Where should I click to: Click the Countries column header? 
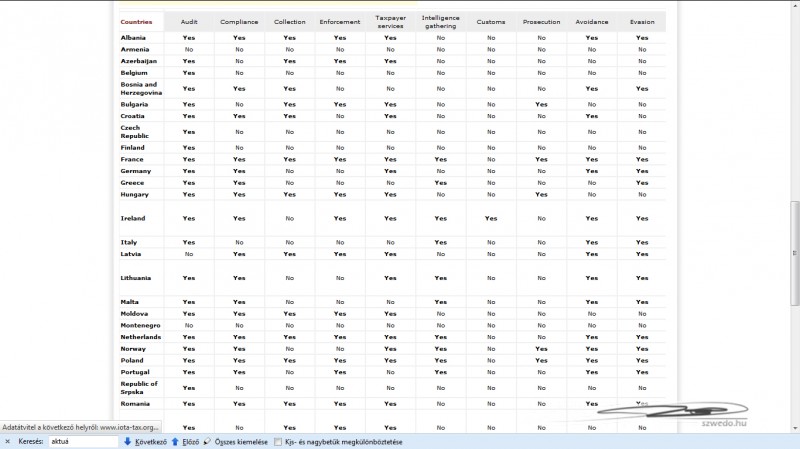(136, 21)
